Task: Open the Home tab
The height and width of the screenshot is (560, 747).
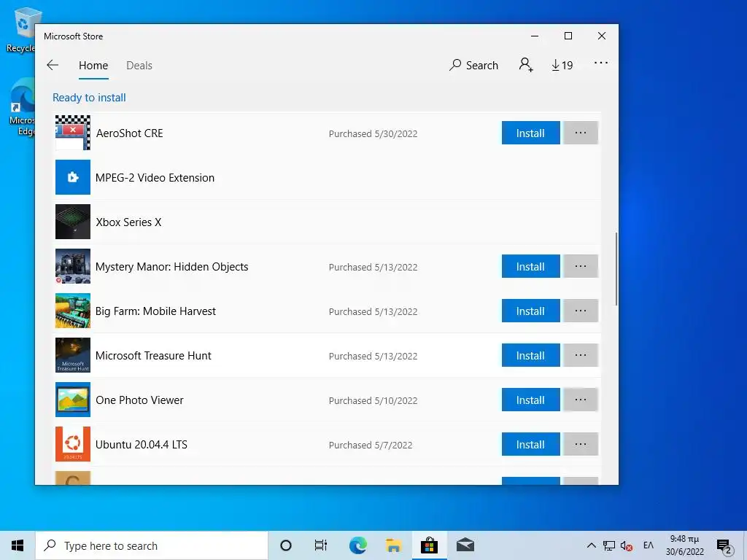Action: pos(93,65)
